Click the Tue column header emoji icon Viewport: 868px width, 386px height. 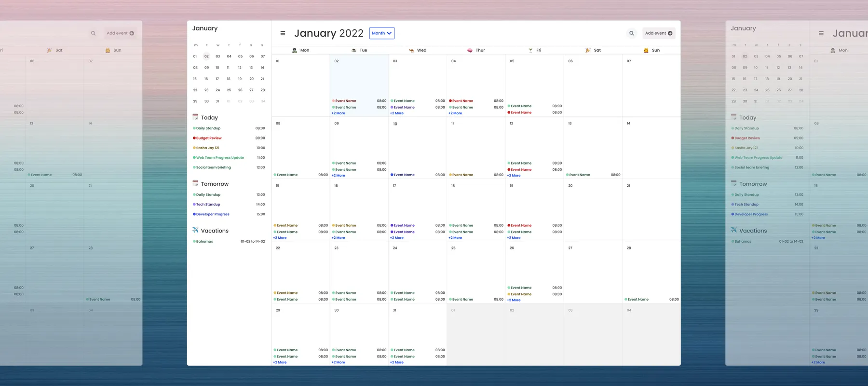coord(354,50)
